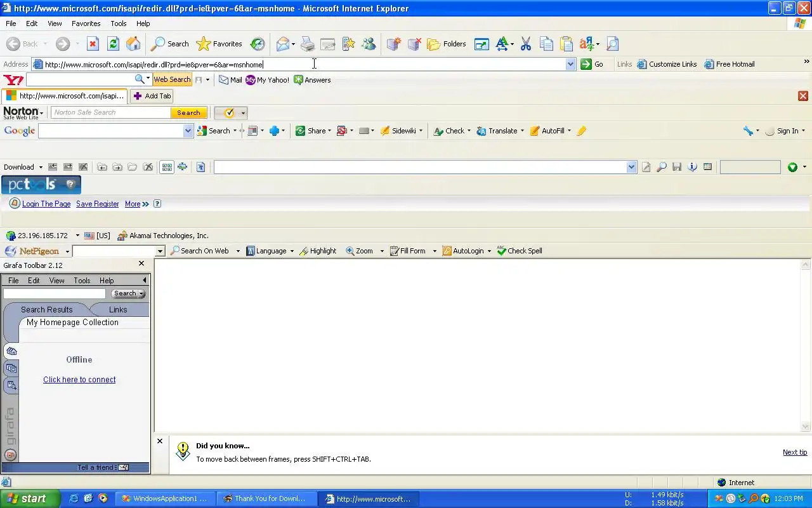This screenshot has width=812, height=508.
Task: Go to the Home page icon
Action: [x=133, y=44]
